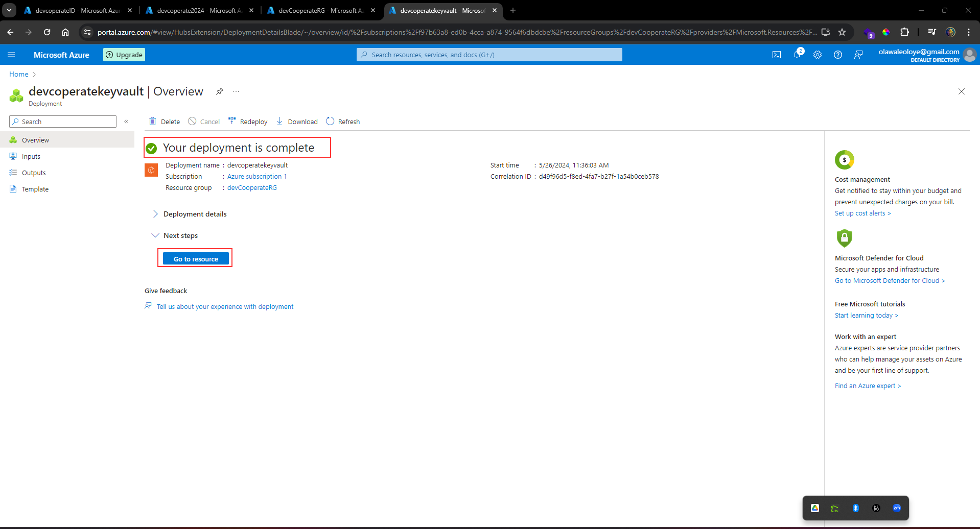
Task: Open the Bluetooth tray icon
Action: click(856, 508)
